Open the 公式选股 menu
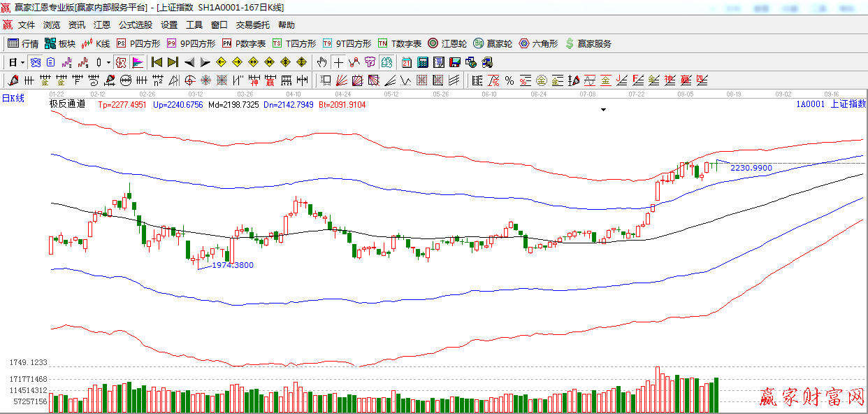The height and width of the screenshot is (414, 868). [135, 24]
